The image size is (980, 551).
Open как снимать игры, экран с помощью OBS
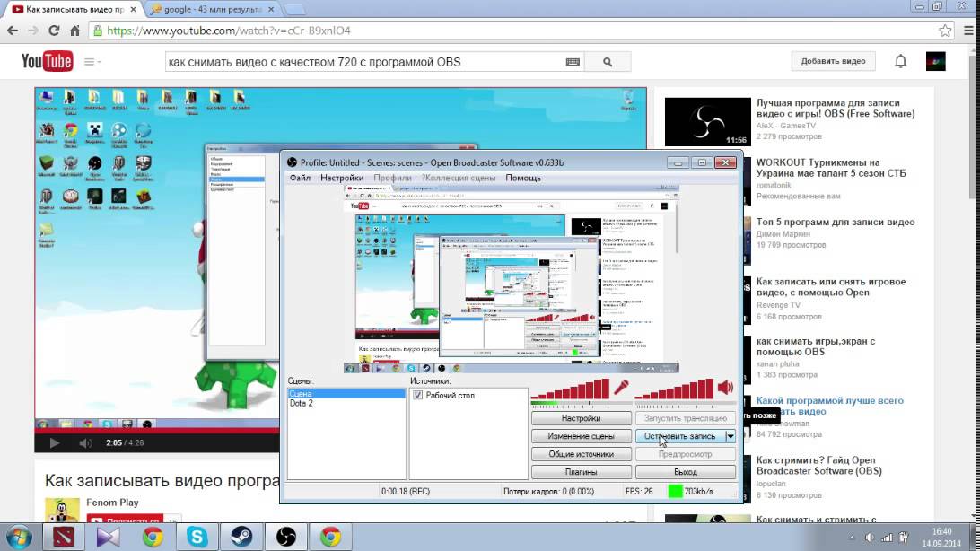(815, 346)
